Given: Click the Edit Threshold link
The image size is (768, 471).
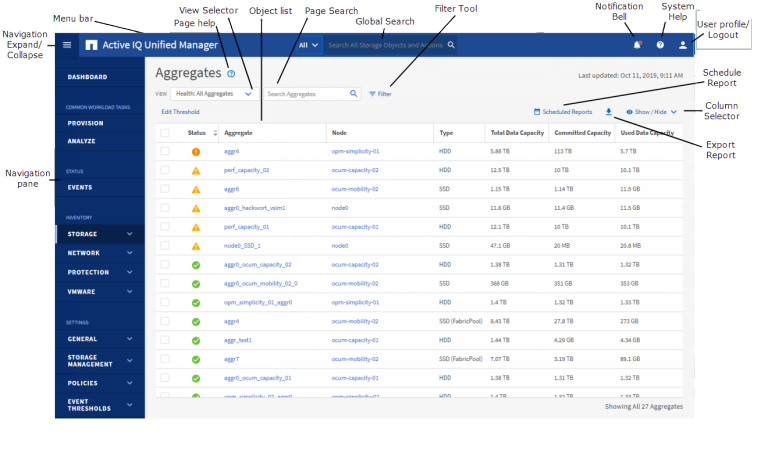Looking at the screenshot, I should pos(180,112).
